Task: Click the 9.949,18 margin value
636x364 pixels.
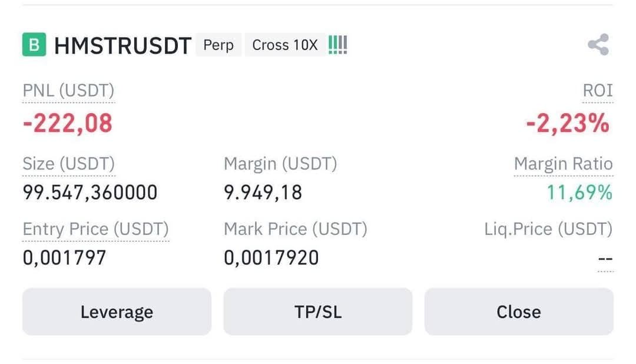Action: 263,193
